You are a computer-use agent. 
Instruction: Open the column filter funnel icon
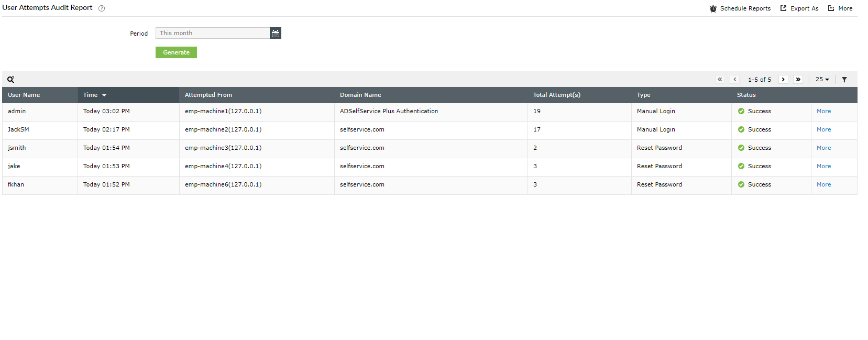click(844, 80)
